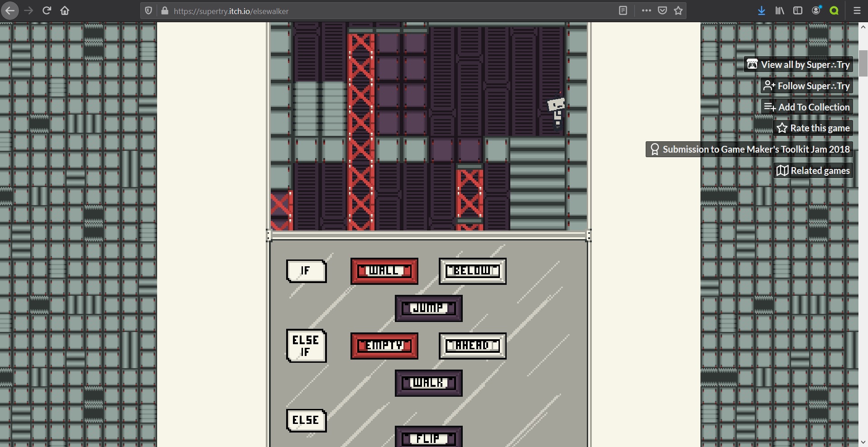Viewport: 868px width, 447px height.
Task: Open page actions three-dot menu
Action: 646,10
